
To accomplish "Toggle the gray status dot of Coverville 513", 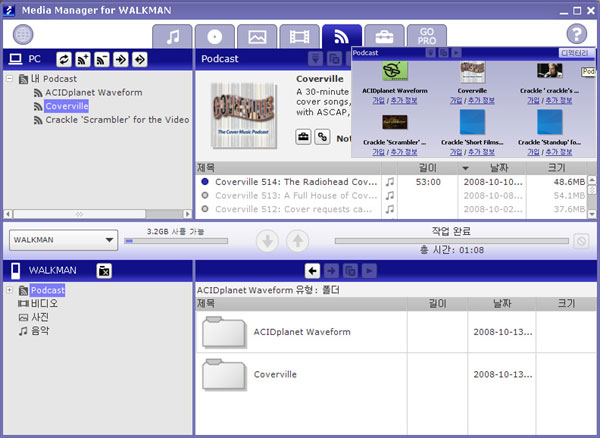I will tap(205, 195).
